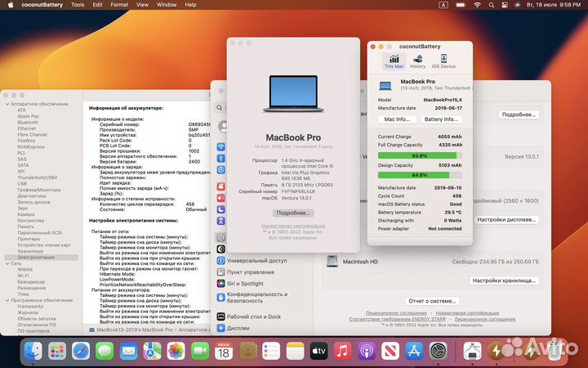Open the Music app from the Dock

(342, 351)
